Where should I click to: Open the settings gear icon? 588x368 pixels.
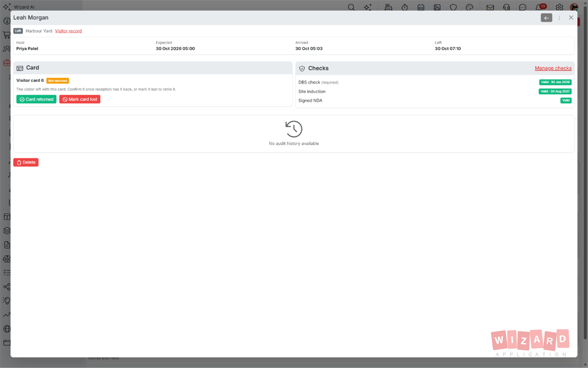click(560, 7)
